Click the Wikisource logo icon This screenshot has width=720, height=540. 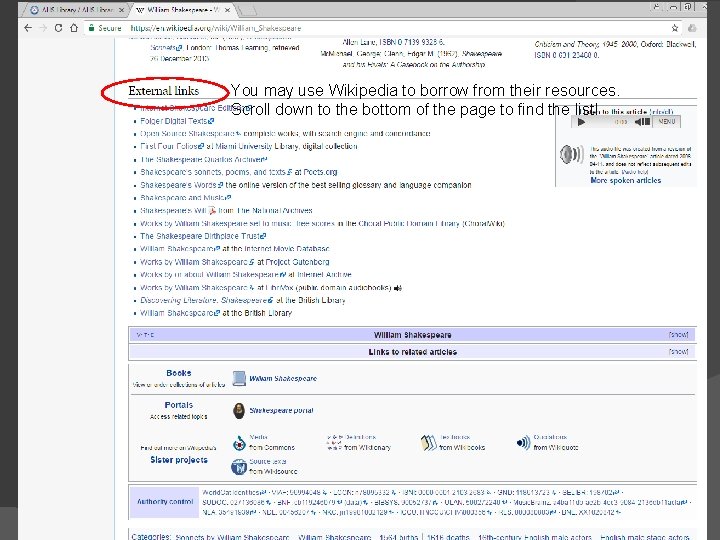pyautogui.click(x=239, y=467)
